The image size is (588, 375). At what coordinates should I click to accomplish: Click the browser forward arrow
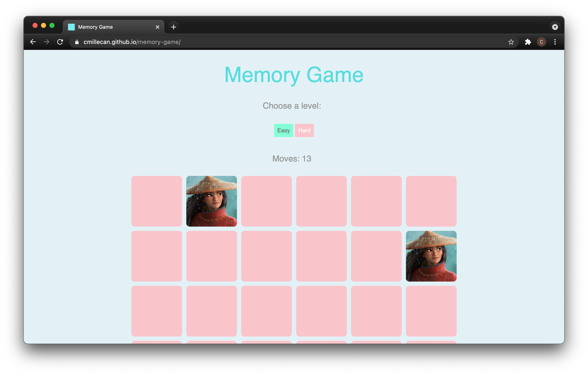(x=46, y=42)
